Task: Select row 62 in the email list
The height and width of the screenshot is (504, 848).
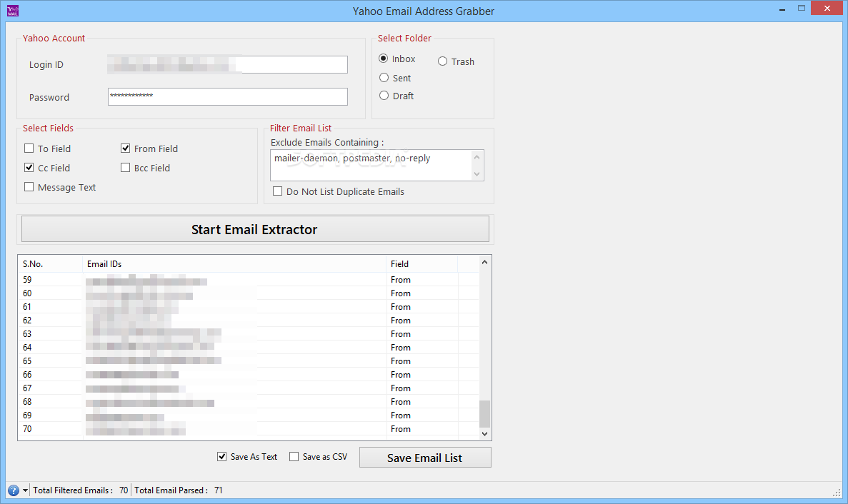Action: pyautogui.click(x=248, y=321)
